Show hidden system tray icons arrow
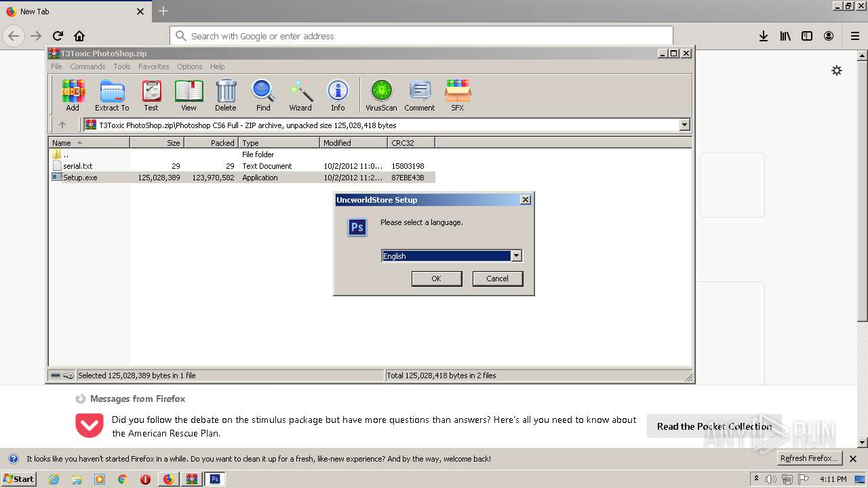Image resolution: width=868 pixels, height=488 pixels. pyautogui.click(x=756, y=479)
